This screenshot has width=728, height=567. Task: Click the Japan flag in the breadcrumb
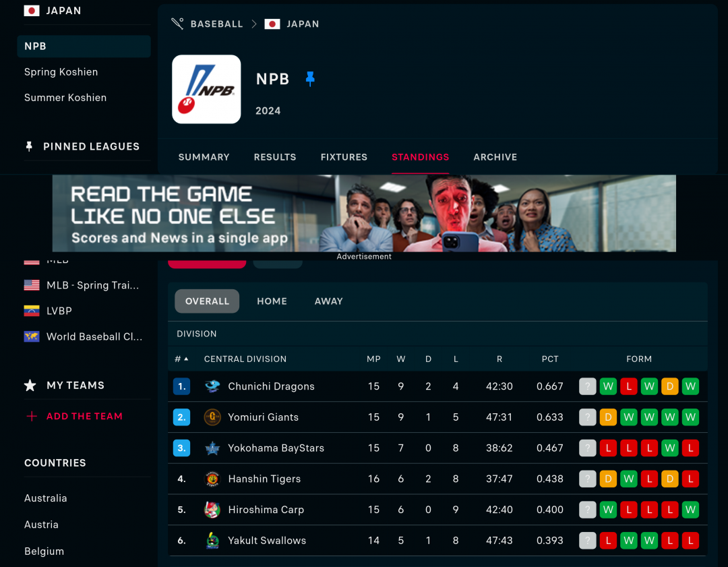(272, 24)
